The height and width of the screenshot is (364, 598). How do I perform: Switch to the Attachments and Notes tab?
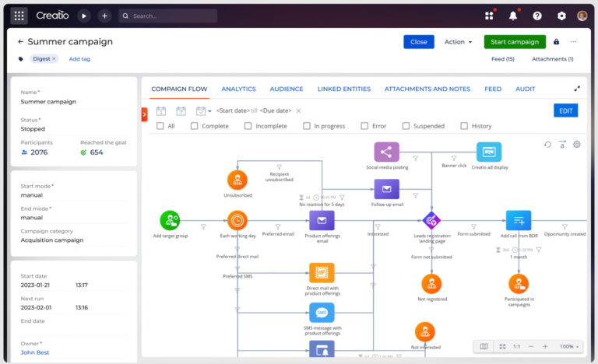click(x=427, y=89)
